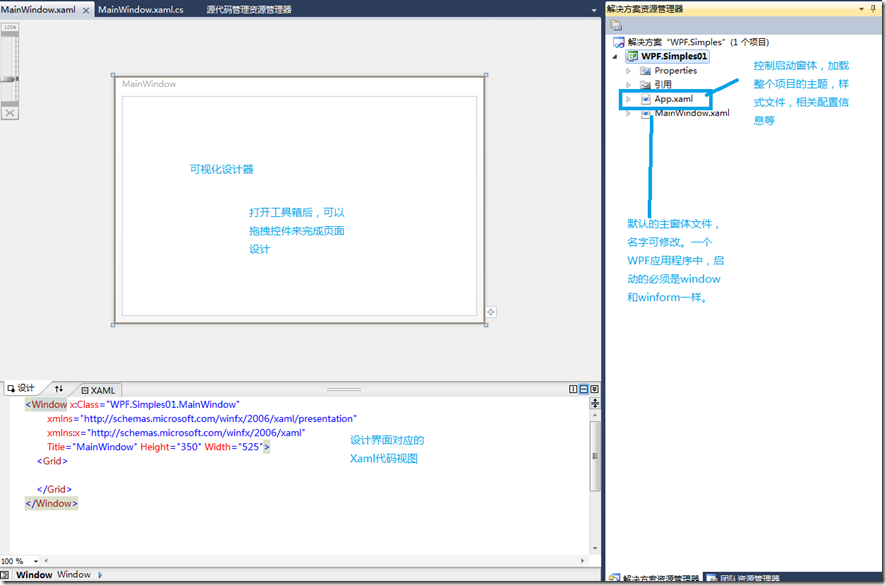Viewport: 886px width, 585px height.
Task: Switch to the XAML view tab
Action: tap(98, 390)
